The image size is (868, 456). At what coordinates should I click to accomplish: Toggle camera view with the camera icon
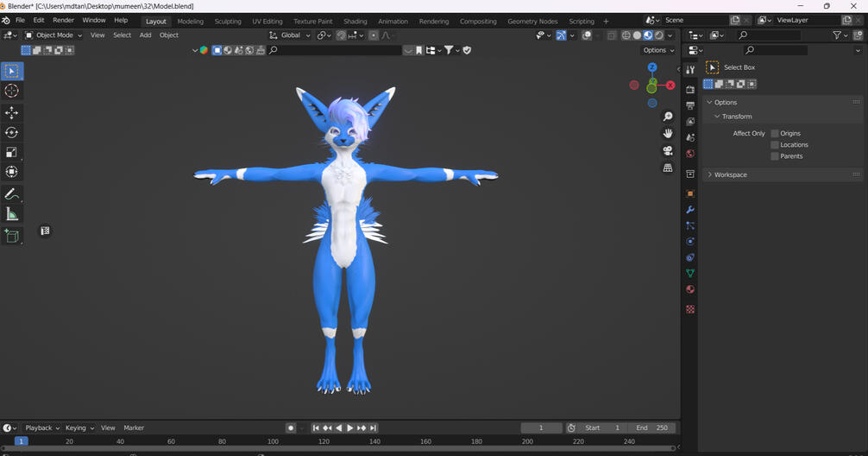tap(668, 151)
